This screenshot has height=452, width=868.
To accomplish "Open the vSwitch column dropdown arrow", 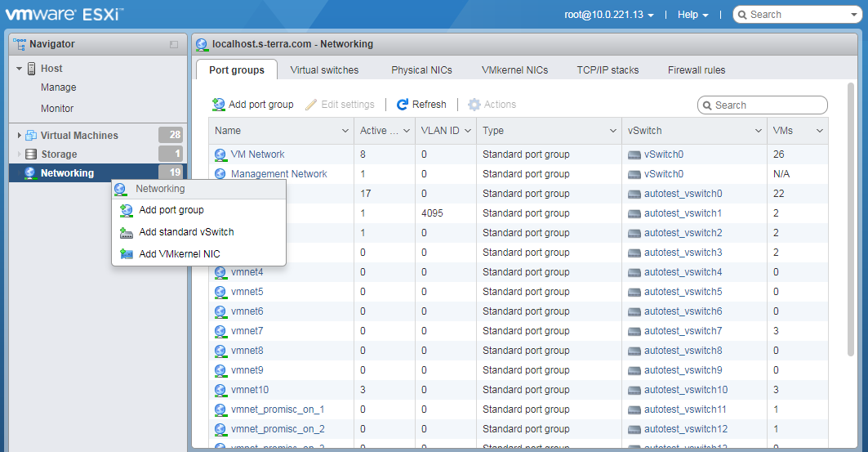I will coord(759,131).
